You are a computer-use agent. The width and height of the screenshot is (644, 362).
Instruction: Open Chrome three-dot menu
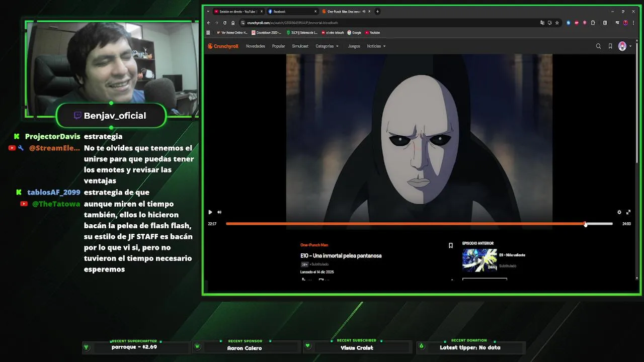point(633,23)
